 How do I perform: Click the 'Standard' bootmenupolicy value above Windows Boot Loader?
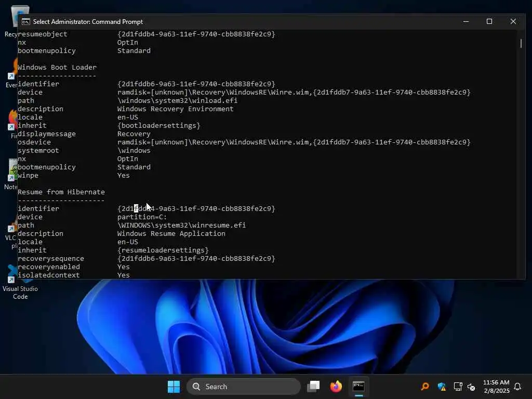click(134, 50)
